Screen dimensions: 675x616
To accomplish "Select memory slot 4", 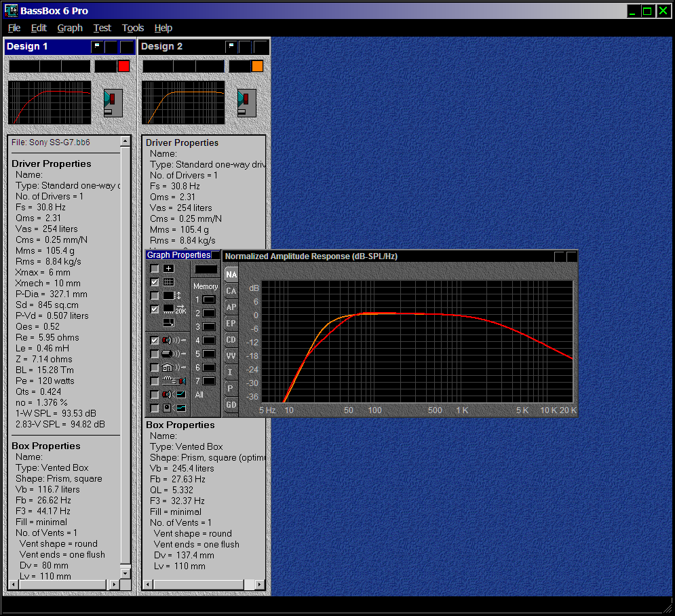I will click(x=209, y=341).
